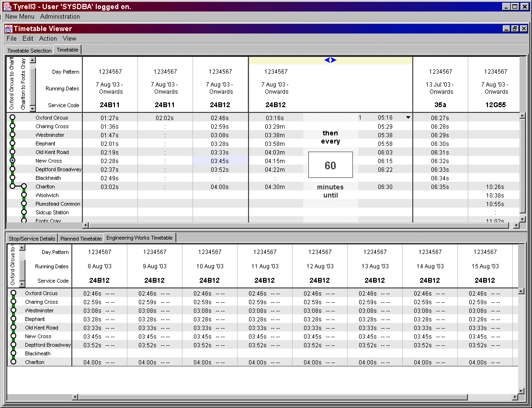Open the New Menu item
Screen dimensions: 532x408
[x=20, y=16]
